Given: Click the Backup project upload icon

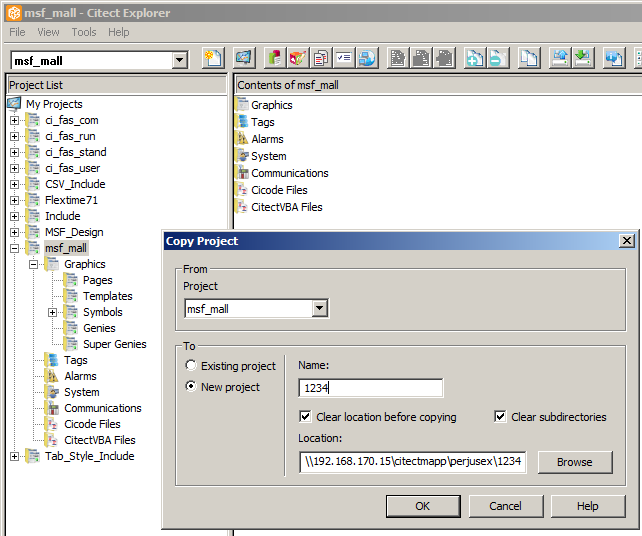Looking at the screenshot, I should (560, 58).
